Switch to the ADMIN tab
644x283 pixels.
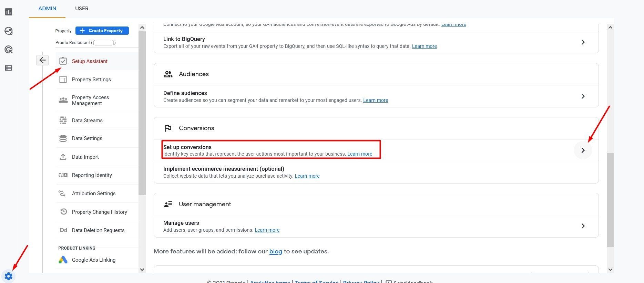[x=47, y=9]
